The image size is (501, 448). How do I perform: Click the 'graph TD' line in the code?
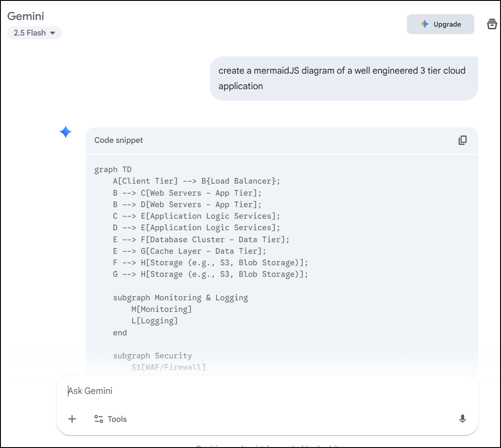[113, 169]
